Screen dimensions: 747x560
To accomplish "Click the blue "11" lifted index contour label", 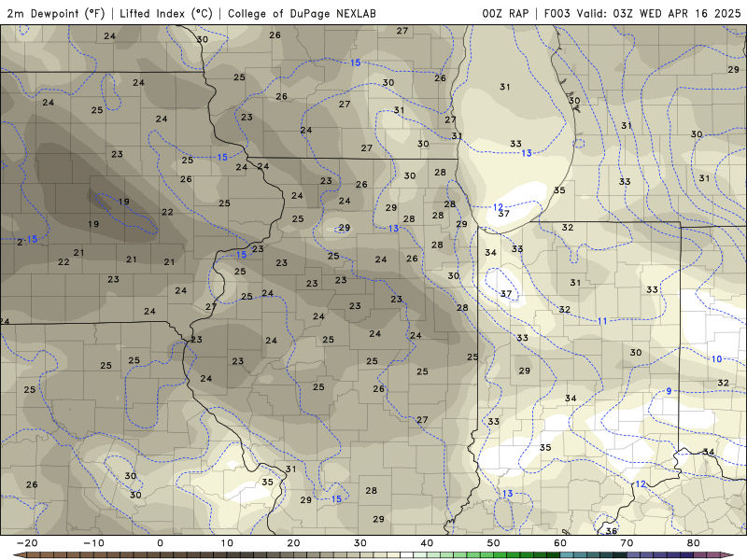I will click(602, 321).
